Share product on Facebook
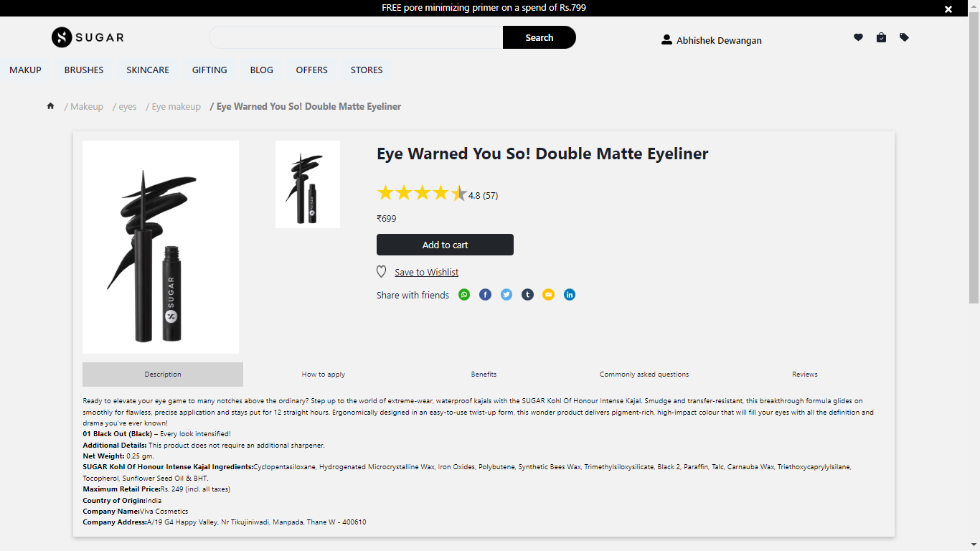 486,295
